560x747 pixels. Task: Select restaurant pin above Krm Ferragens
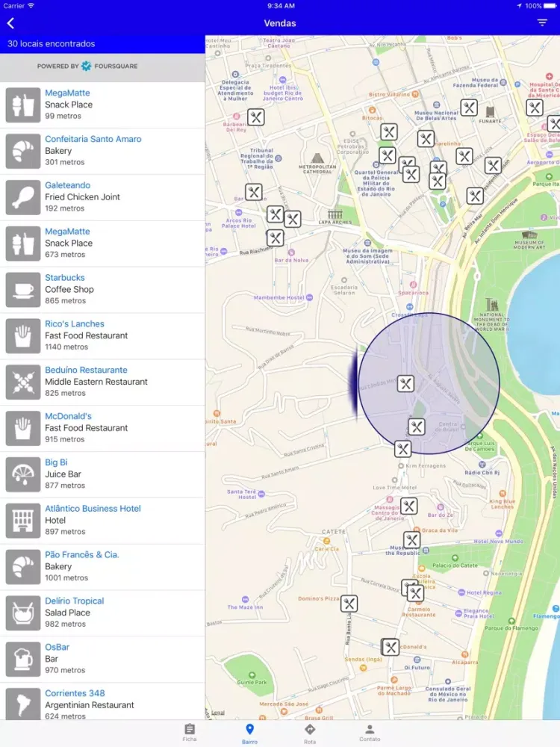click(x=403, y=448)
